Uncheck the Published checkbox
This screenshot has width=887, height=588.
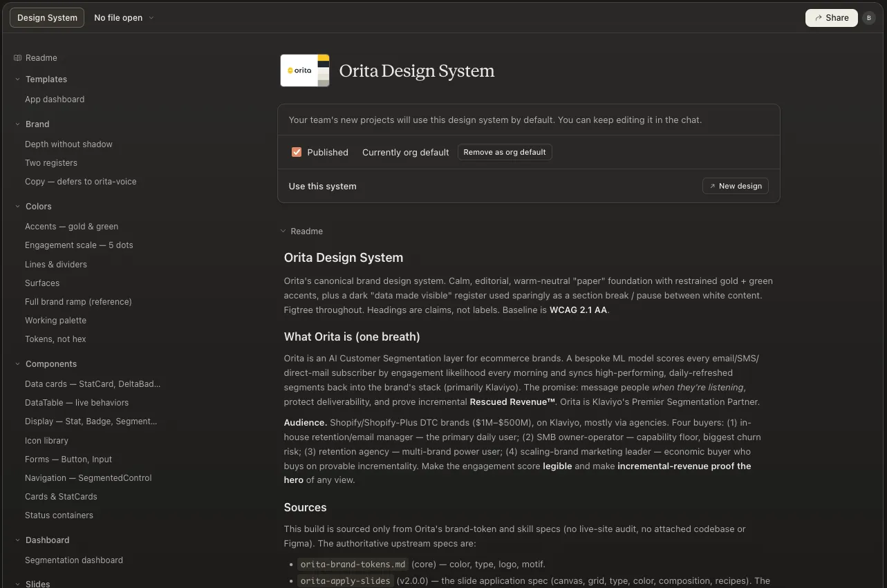(x=297, y=152)
